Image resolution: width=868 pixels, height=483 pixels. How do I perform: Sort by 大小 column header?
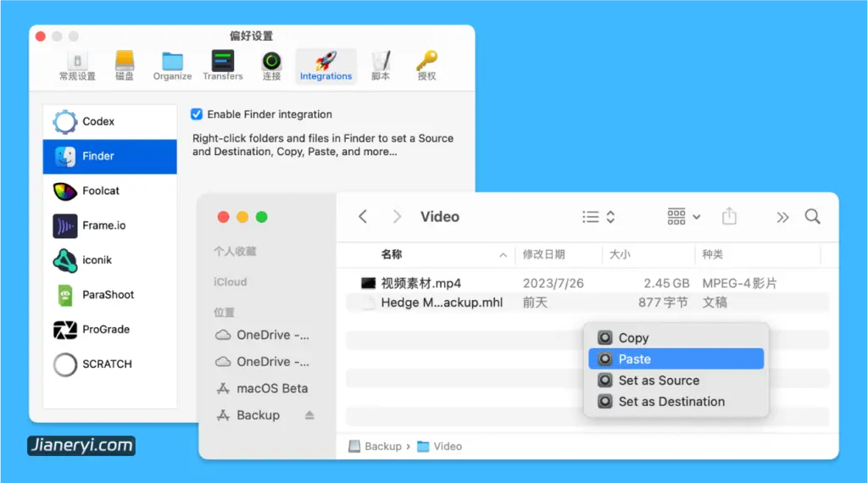(x=620, y=254)
